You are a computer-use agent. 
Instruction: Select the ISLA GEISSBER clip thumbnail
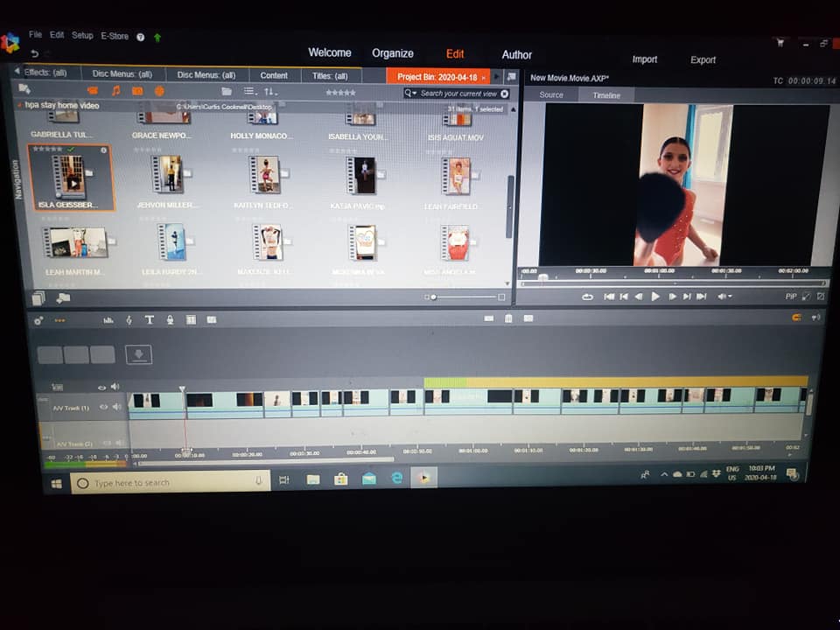tap(72, 178)
